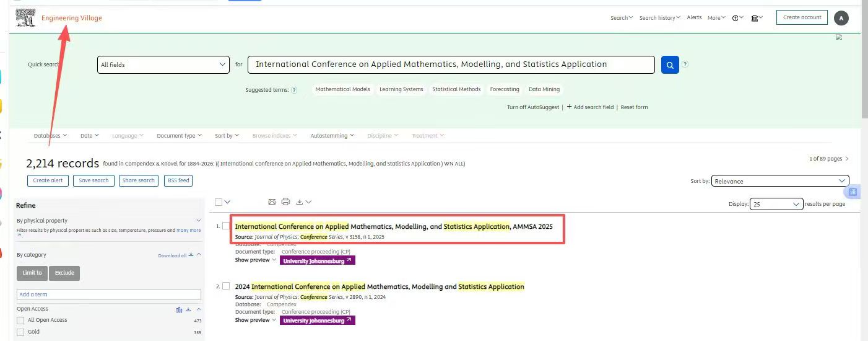This screenshot has height=341, width=868.
Task: Click the blue search magnifier button
Action: tap(670, 64)
